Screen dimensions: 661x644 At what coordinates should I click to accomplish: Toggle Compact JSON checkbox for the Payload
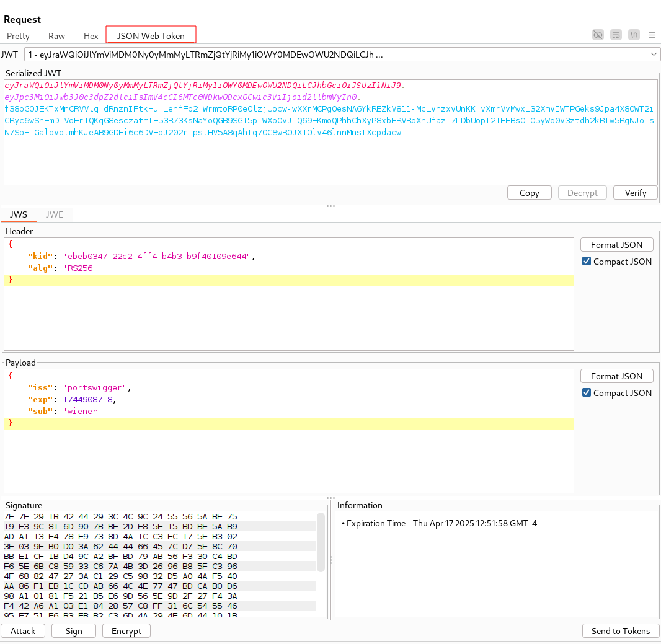[x=587, y=393]
